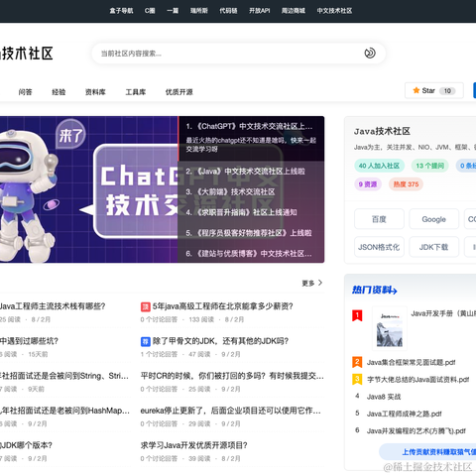Open 字节大佬总结的Java面试资料.pdf
Viewport: 476px width, 476px height.
click(x=418, y=380)
